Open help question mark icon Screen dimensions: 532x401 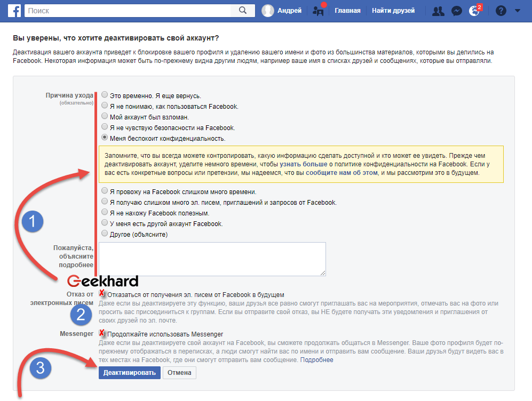tap(501, 11)
